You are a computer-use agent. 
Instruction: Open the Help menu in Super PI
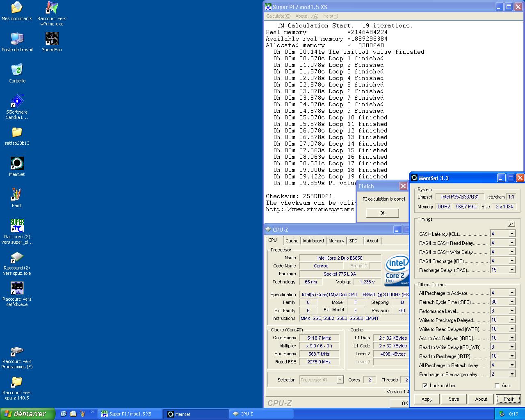pyautogui.click(x=331, y=16)
